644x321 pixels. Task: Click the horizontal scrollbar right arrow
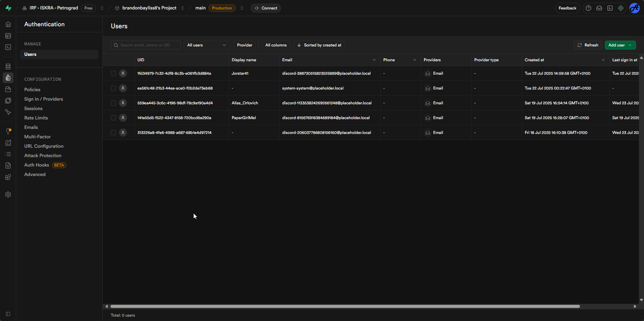click(635, 306)
